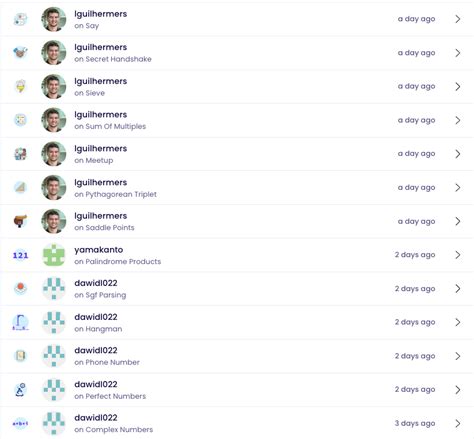The width and height of the screenshot is (474, 439).
Task: Click the Say exercise icon
Action: (x=20, y=19)
